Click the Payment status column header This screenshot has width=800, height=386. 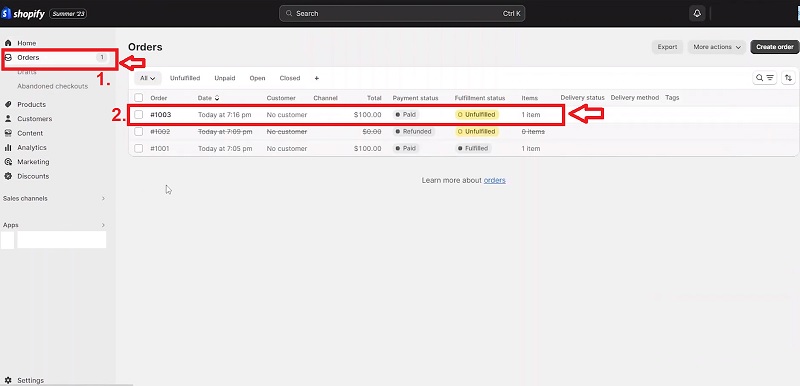tap(415, 98)
